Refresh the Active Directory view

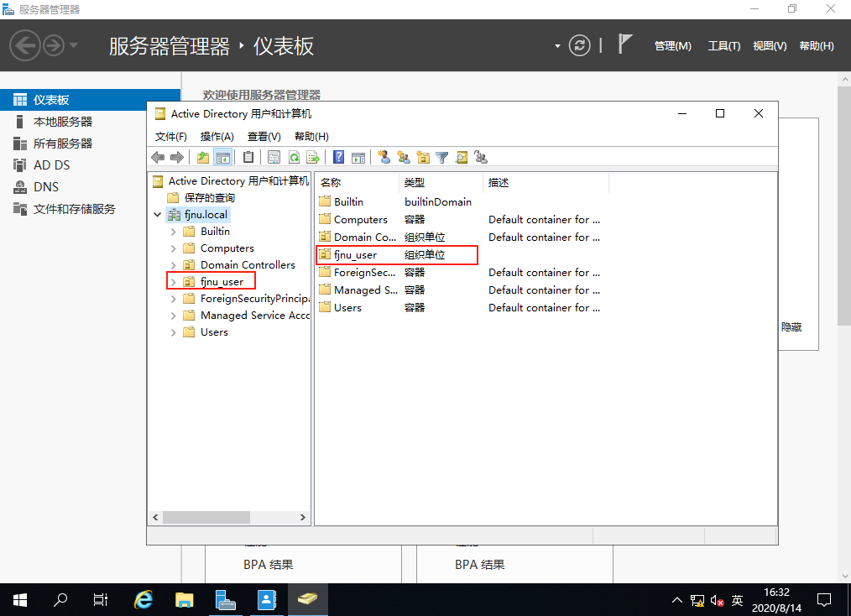click(294, 158)
